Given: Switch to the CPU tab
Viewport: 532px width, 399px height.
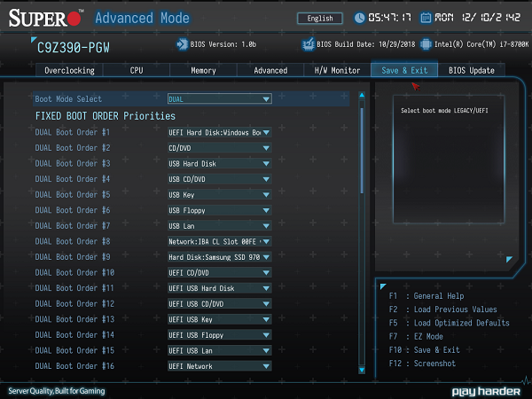Looking at the screenshot, I should pos(137,70).
